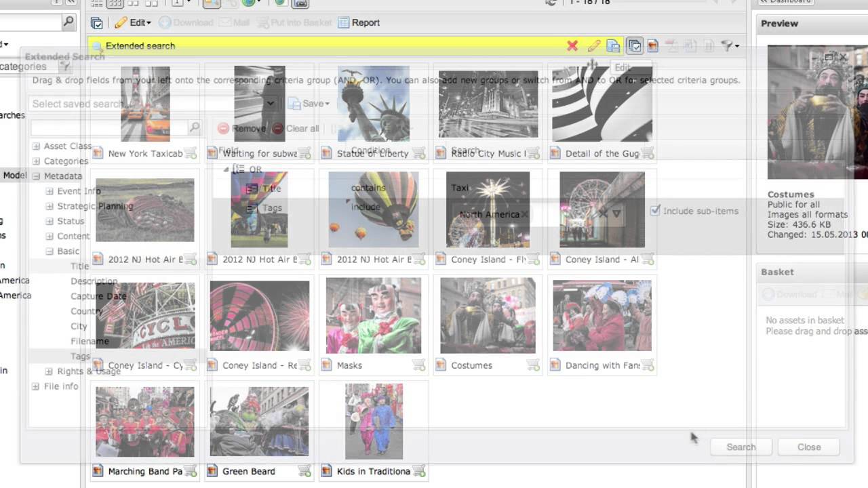Click the file type icon beside Marching Band

tap(98, 471)
